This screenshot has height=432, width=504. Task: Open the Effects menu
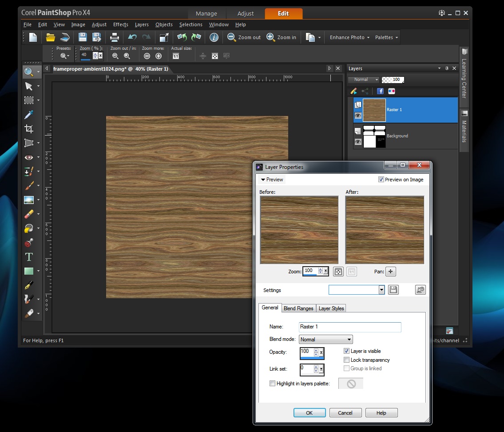(x=120, y=24)
